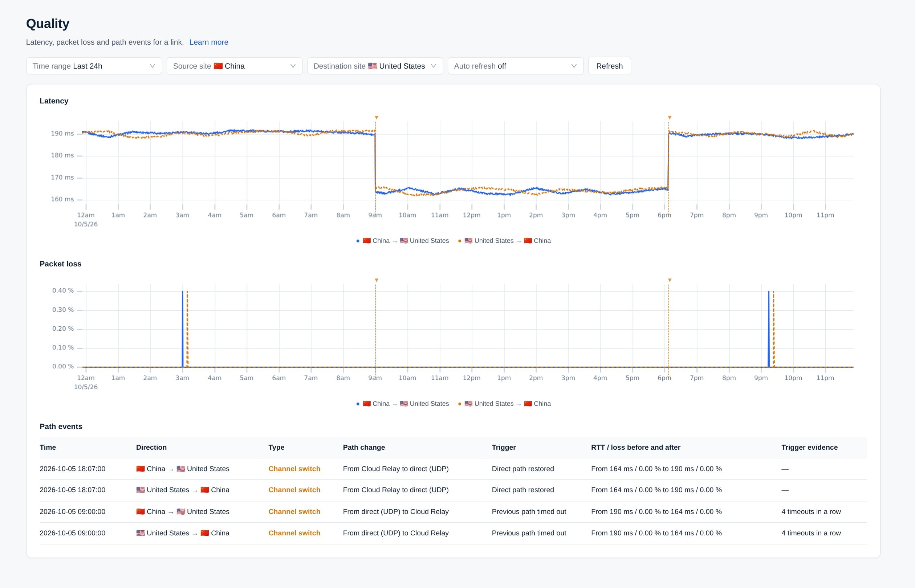
Task: Click the RTT / loss before and after header
Action: tap(636, 447)
